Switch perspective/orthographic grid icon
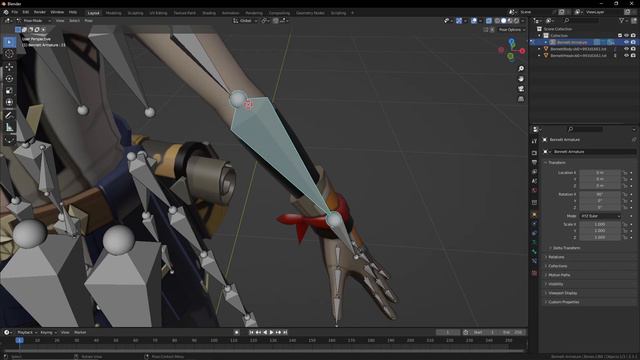 tap(521, 99)
